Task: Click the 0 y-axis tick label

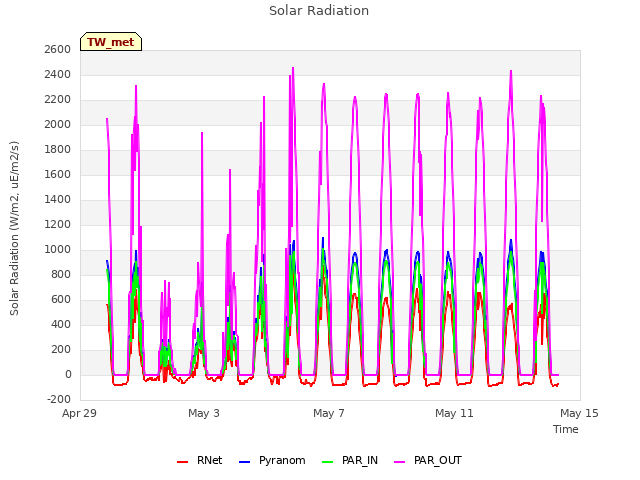Action: click(68, 375)
